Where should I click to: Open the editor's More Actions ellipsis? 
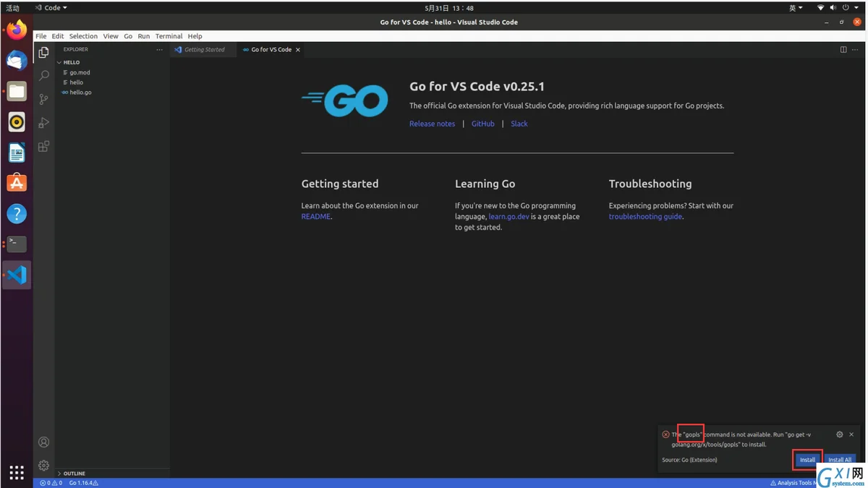click(856, 50)
